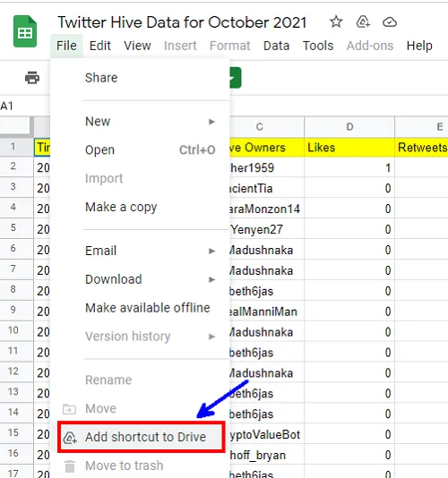Click the Likes header cell

(349, 148)
